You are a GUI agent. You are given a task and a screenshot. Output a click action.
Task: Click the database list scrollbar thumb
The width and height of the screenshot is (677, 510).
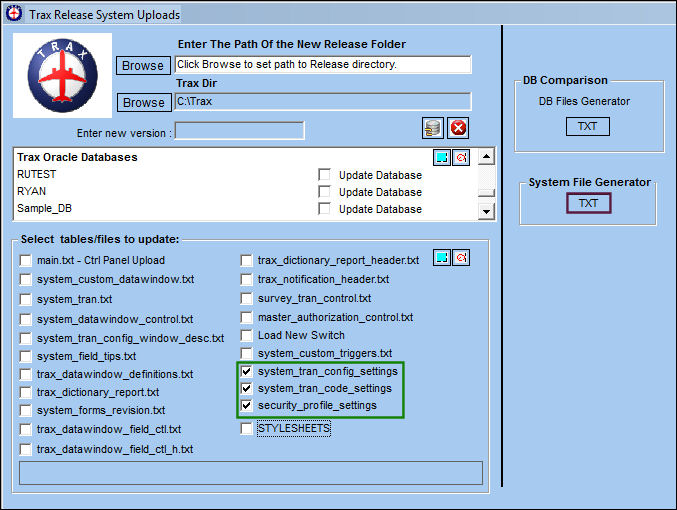pyautogui.click(x=487, y=193)
